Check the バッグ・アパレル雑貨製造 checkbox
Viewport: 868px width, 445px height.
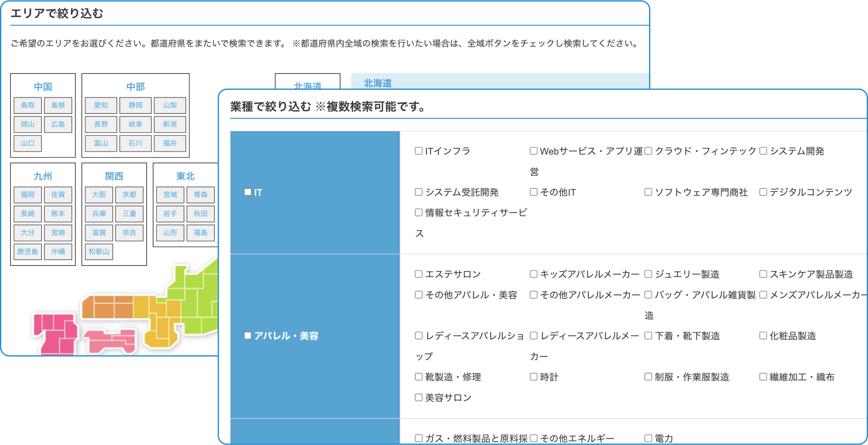(x=648, y=294)
